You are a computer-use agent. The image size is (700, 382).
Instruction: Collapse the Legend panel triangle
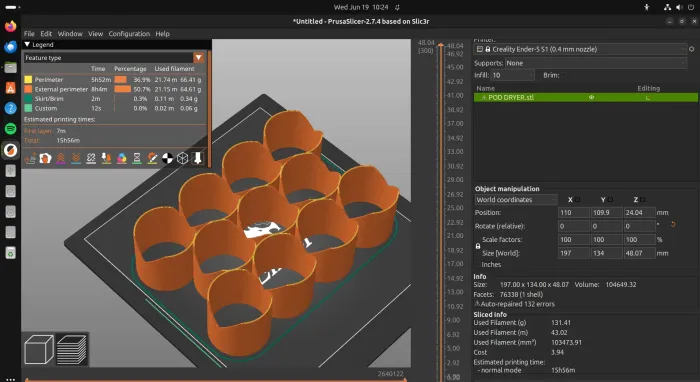click(x=27, y=45)
